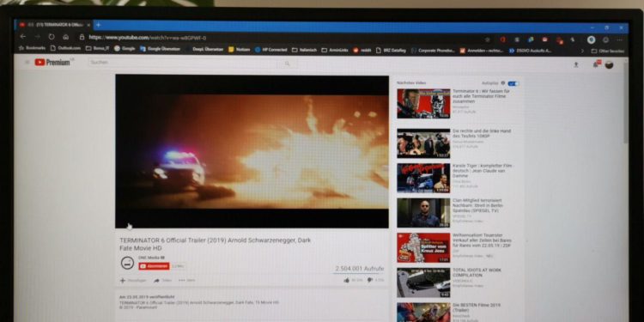
Task: Open the Google bookmark
Action: coord(125,48)
